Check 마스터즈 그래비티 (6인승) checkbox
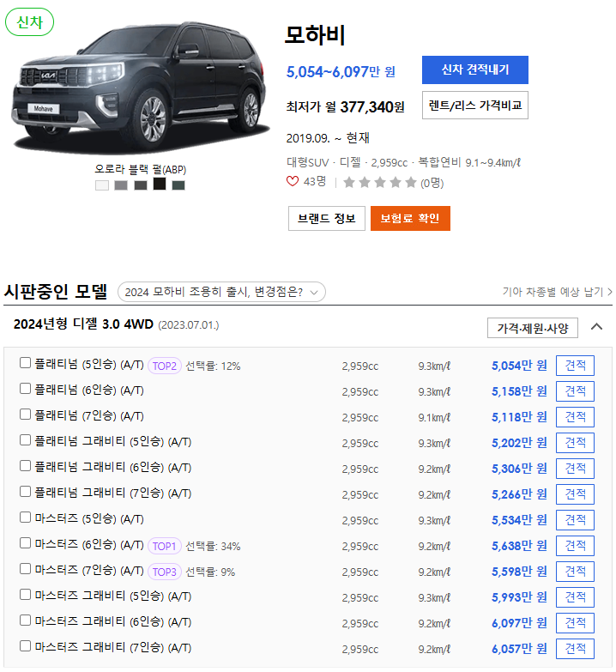 pyautogui.click(x=25, y=621)
